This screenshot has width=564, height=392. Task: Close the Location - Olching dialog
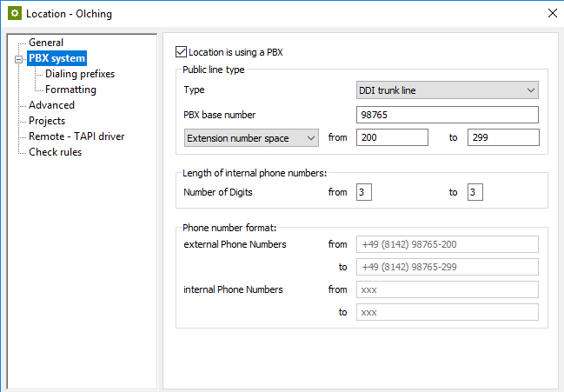click(550, 13)
